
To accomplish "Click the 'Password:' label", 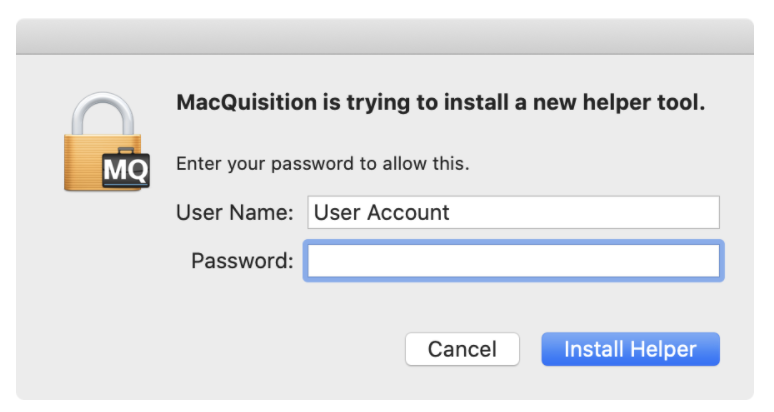I will tap(242, 261).
